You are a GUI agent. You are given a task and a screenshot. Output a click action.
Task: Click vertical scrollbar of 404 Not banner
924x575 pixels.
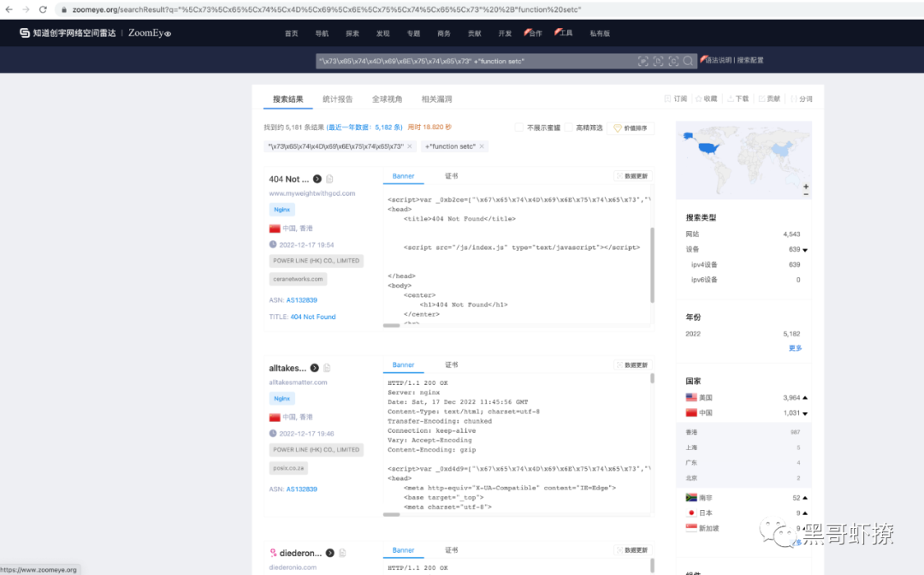click(652, 265)
